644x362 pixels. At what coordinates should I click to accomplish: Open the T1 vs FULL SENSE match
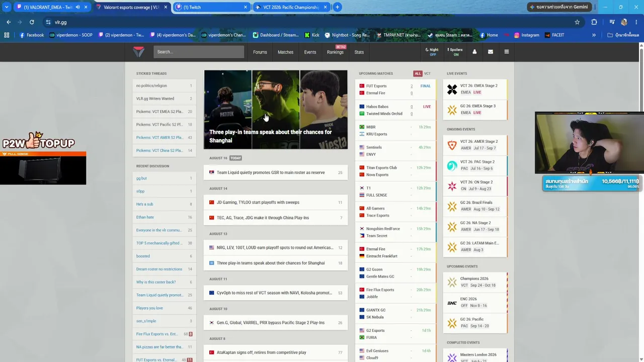395,192
